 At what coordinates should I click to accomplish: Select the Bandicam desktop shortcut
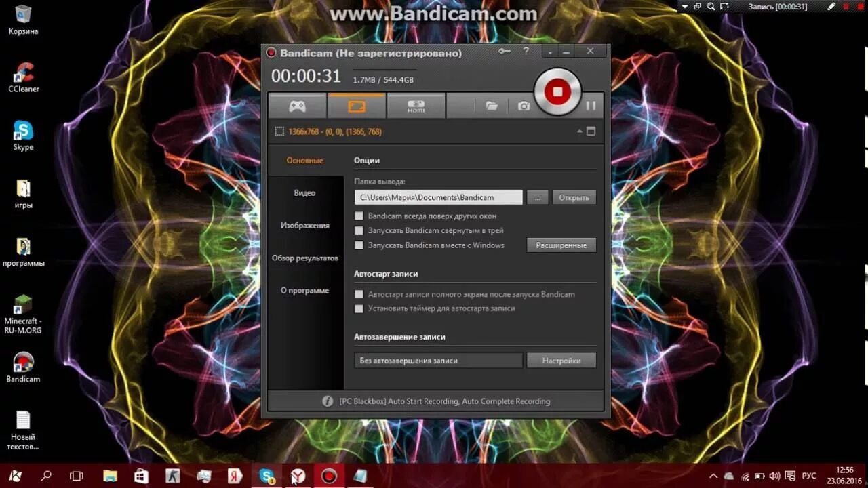(x=23, y=368)
